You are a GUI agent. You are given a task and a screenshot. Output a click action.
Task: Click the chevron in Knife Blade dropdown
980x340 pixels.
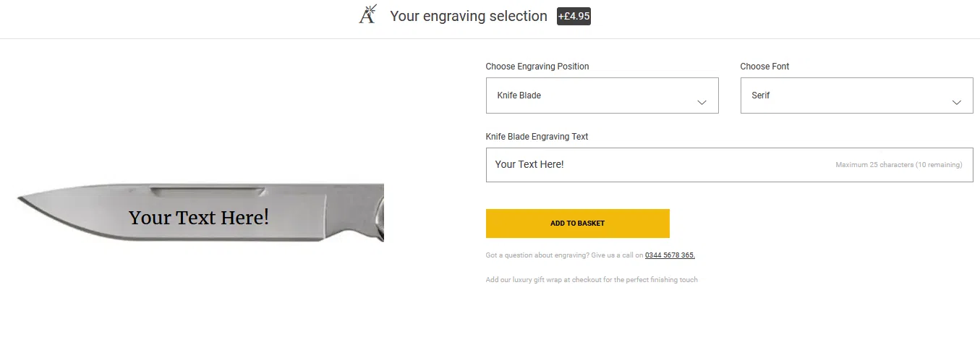[702, 103]
